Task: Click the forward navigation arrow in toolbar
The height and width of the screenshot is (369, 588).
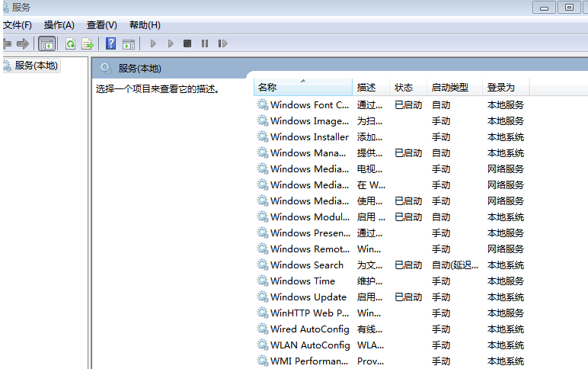Action: click(22, 43)
